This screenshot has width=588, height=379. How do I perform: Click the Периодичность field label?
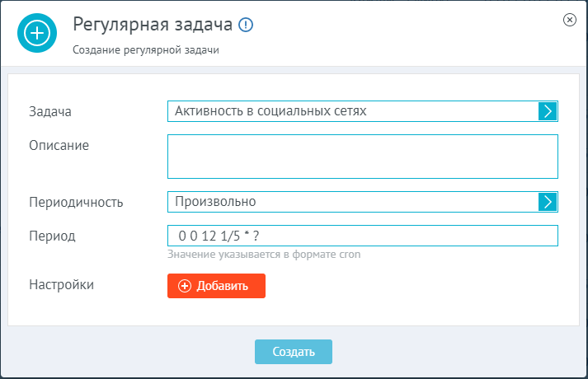[x=76, y=202]
